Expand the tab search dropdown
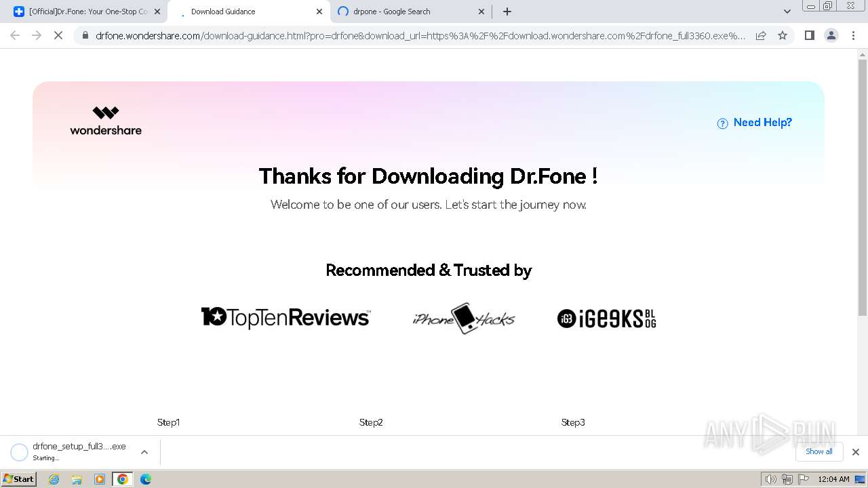This screenshot has width=868, height=488. (787, 12)
